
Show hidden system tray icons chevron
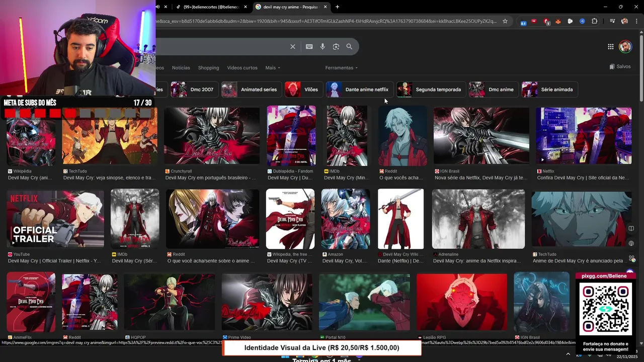pyautogui.click(x=568, y=354)
